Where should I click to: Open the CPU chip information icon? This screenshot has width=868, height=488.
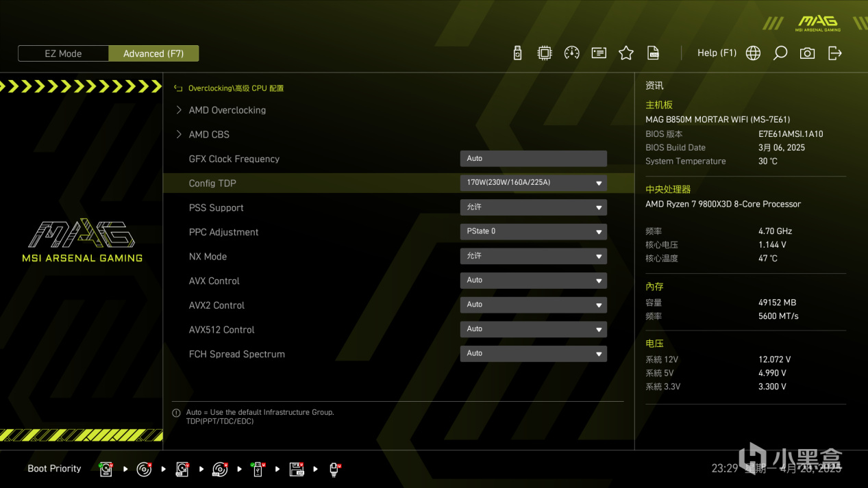(x=545, y=53)
